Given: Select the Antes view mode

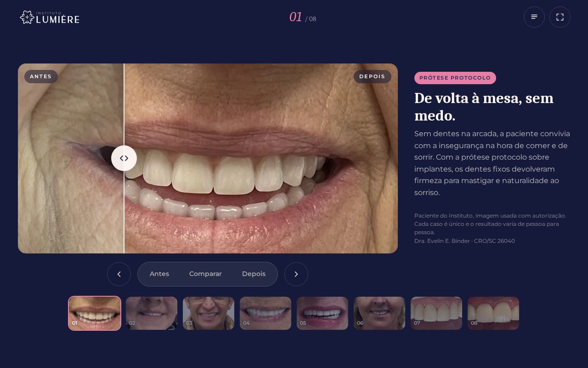Looking at the screenshot, I should tap(159, 274).
